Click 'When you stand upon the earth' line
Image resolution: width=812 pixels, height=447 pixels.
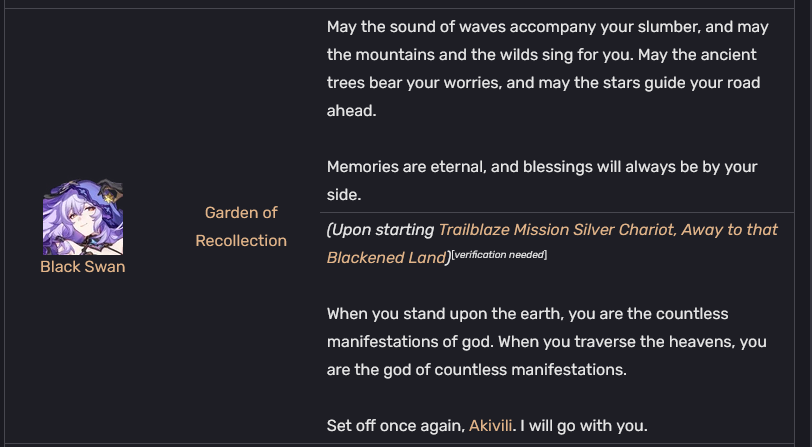528,314
